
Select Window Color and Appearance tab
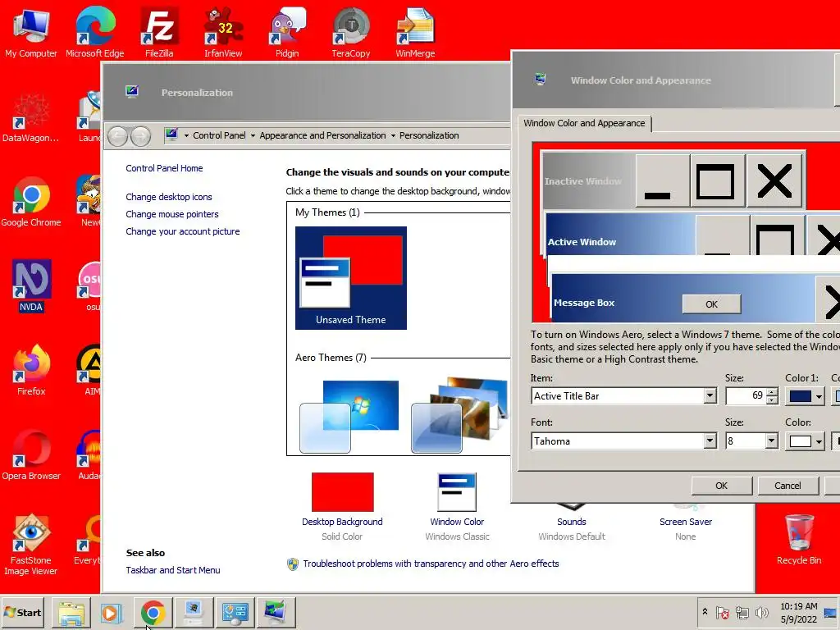pos(584,123)
